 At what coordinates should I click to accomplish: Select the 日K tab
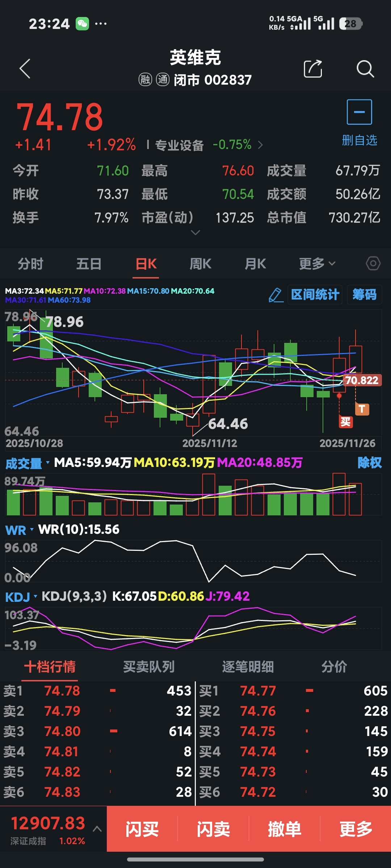point(146,264)
